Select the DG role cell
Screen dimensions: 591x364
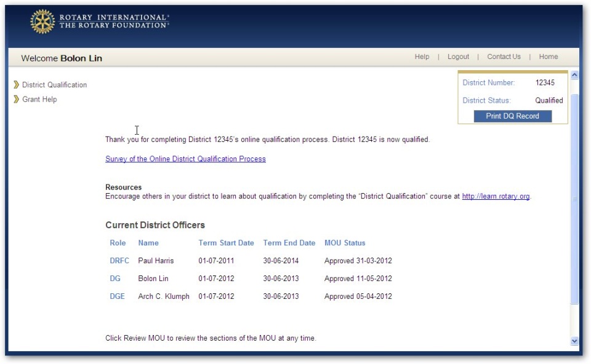[x=115, y=279]
